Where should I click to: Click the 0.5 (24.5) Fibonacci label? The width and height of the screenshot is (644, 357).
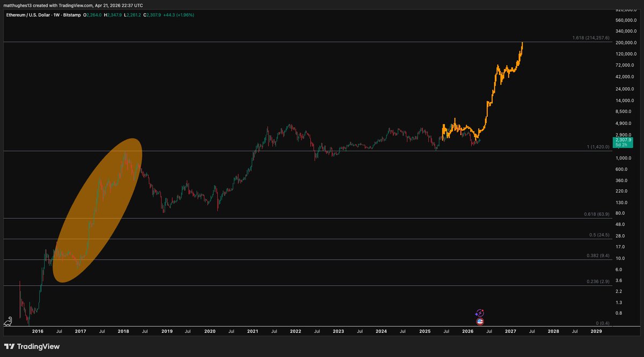point(599,235)
